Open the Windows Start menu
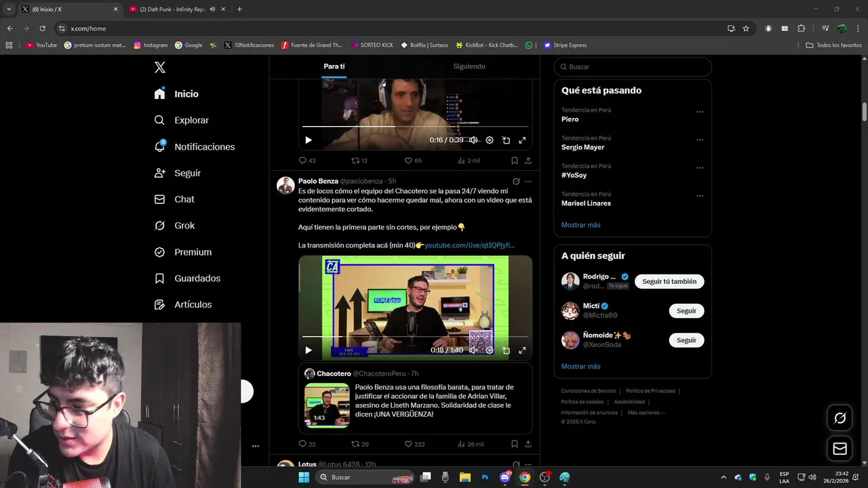This screenshot has height=488, width=868. coord(304,477)
